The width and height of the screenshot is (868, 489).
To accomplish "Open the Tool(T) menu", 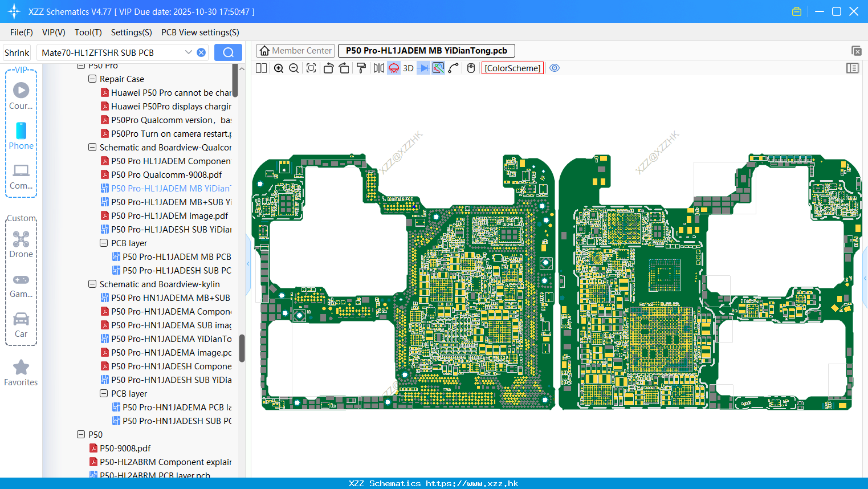I will click(88, 32).
